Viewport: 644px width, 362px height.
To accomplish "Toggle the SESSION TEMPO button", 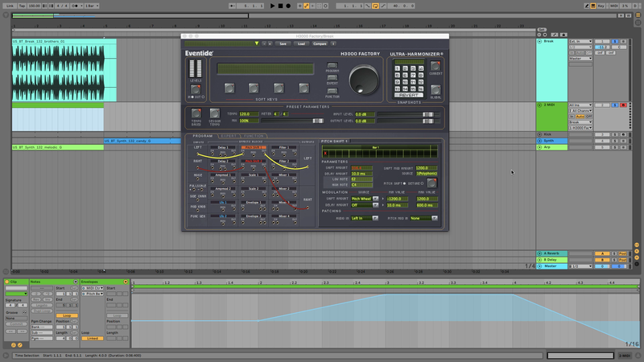I will [x=214, y=113].
